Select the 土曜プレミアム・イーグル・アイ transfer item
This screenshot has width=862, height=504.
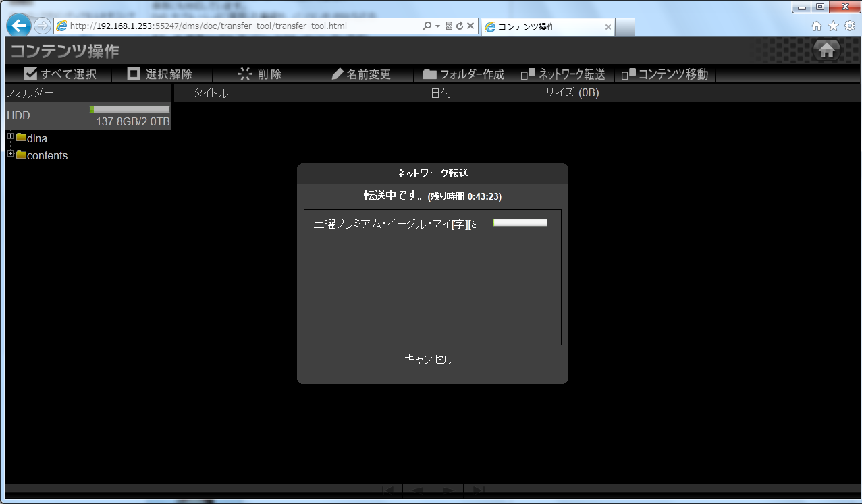(395, 223)
